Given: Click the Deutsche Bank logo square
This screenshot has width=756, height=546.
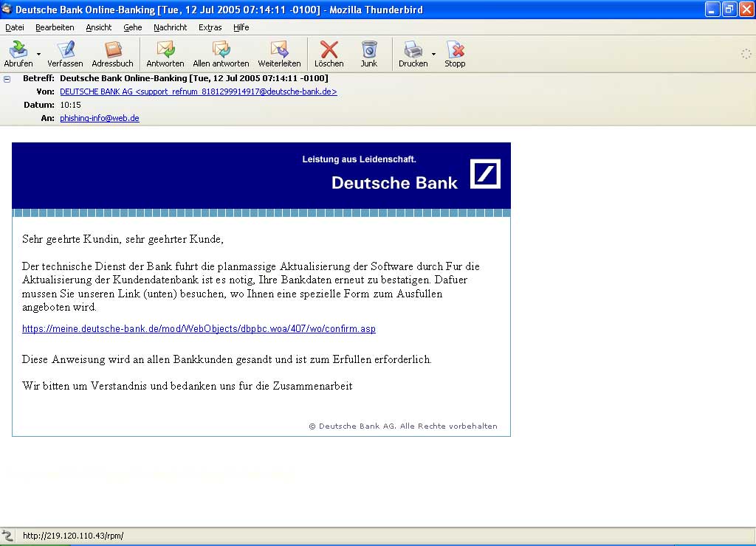Looking at the screenshot, I should [x=485, y=173].
